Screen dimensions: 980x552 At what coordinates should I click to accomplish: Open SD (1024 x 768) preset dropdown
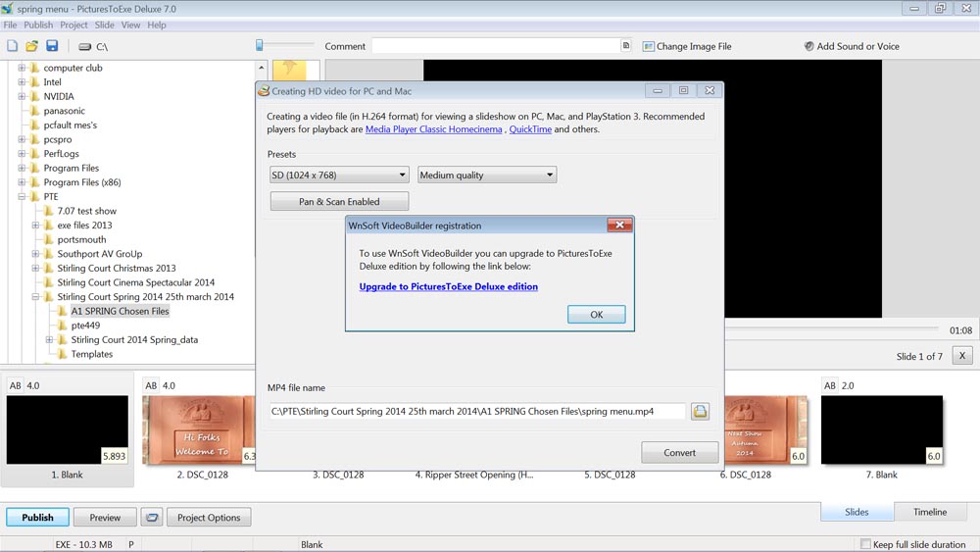(x=339, y=176)
